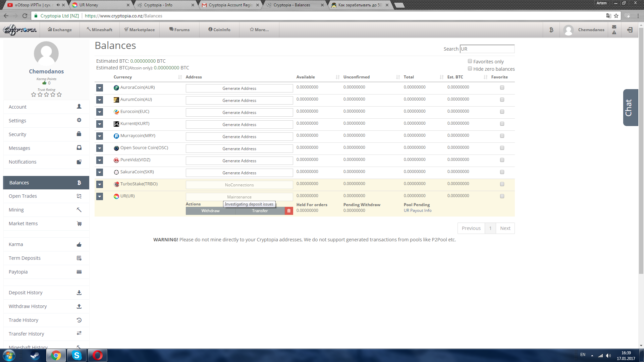Expand the Murraycoin row details
This screenshot has width=644, height=362.
[x=100, y=136]
